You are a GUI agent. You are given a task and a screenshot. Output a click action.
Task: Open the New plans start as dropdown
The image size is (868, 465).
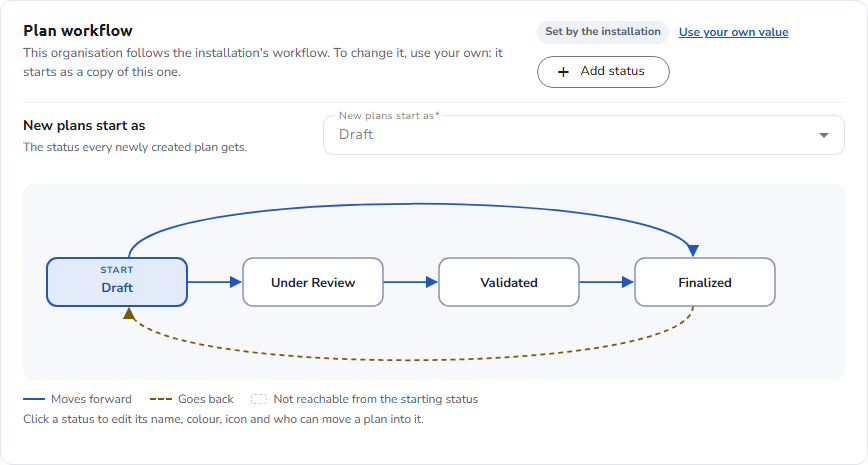[x=583, y=135]
